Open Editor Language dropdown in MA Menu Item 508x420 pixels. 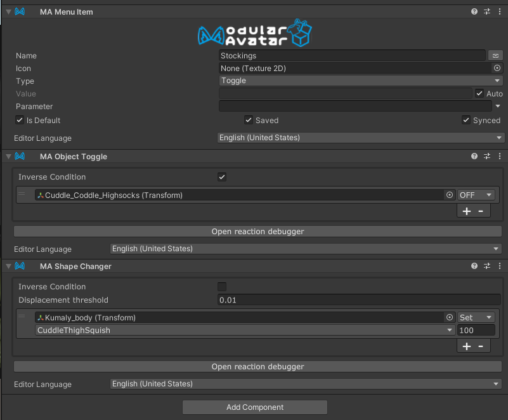tap(361, 138)
